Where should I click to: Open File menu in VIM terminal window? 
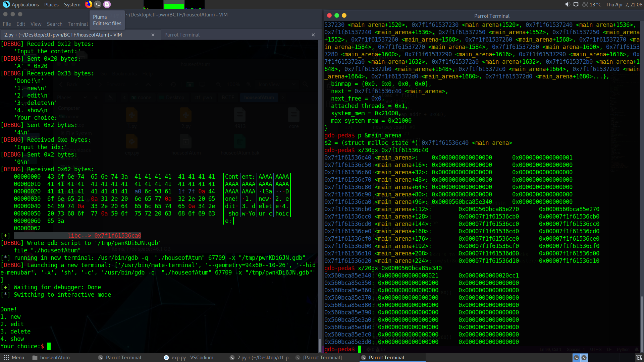point(7,24)
